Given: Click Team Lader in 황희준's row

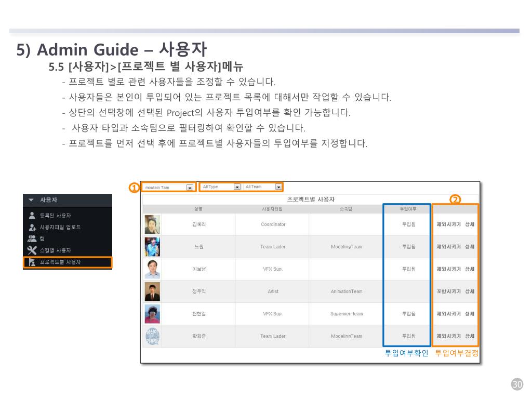Looking at the screenshot, I should pos(273,336).
